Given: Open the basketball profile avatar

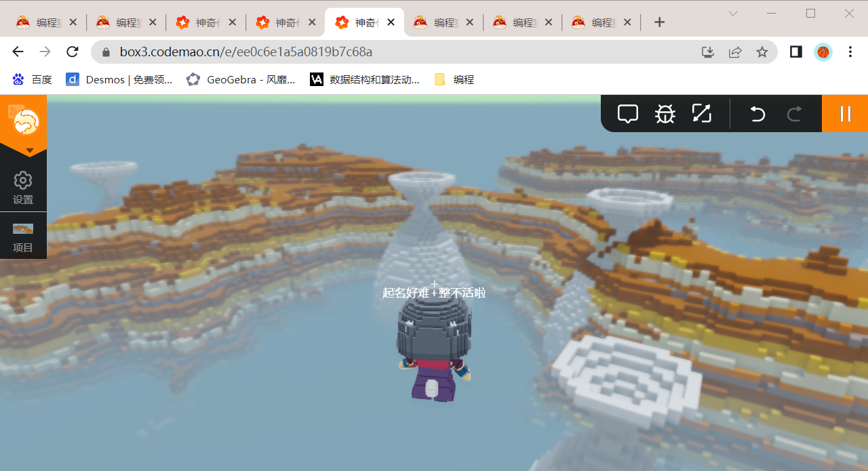Looking at the screenshot, I should point(823,52).
